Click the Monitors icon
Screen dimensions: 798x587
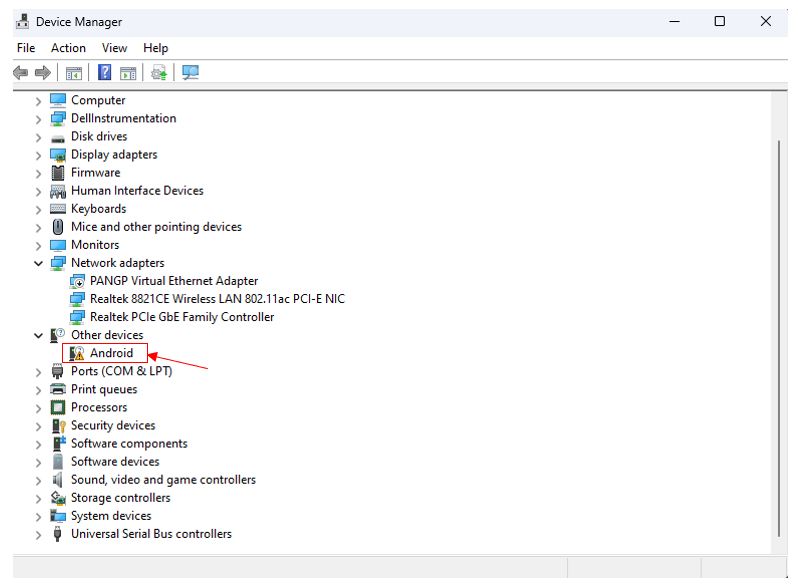[x=58, y=245]
